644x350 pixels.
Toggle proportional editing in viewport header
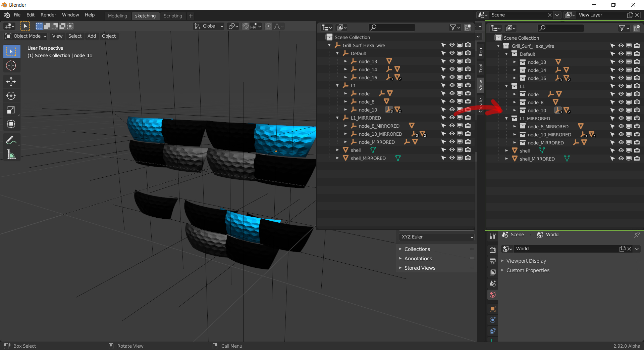point(268,26)
